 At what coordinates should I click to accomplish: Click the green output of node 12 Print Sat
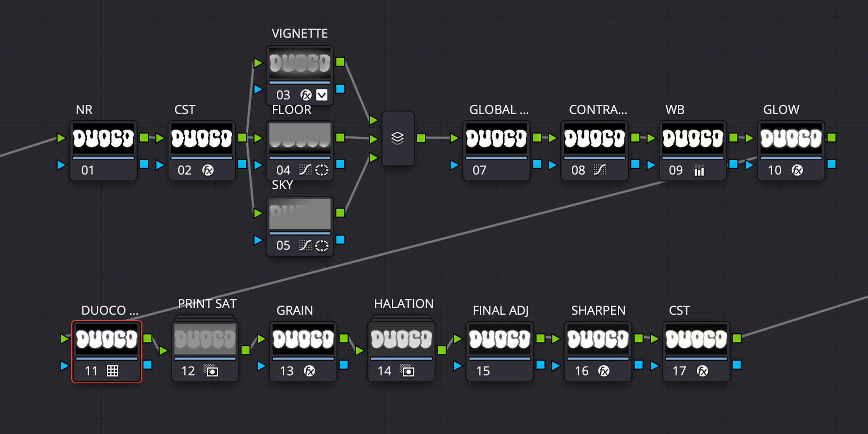246,350
